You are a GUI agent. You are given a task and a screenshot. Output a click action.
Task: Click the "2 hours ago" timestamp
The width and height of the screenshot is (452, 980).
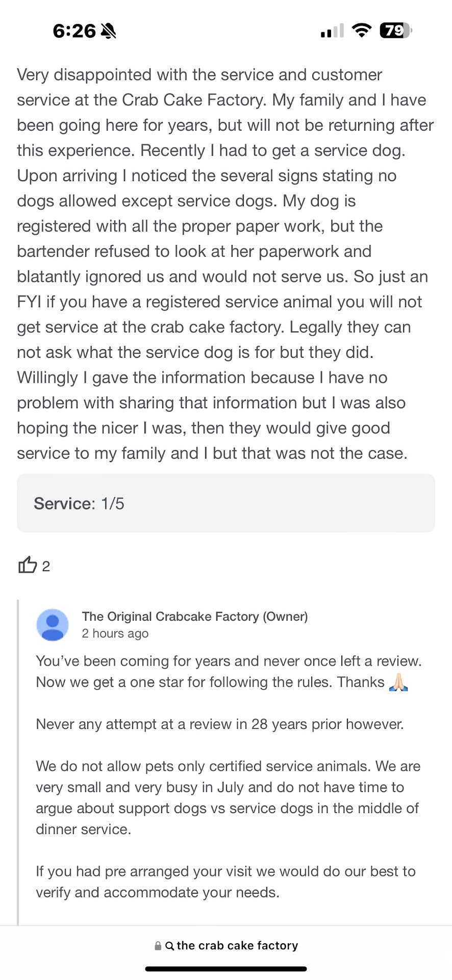[115, 633]
